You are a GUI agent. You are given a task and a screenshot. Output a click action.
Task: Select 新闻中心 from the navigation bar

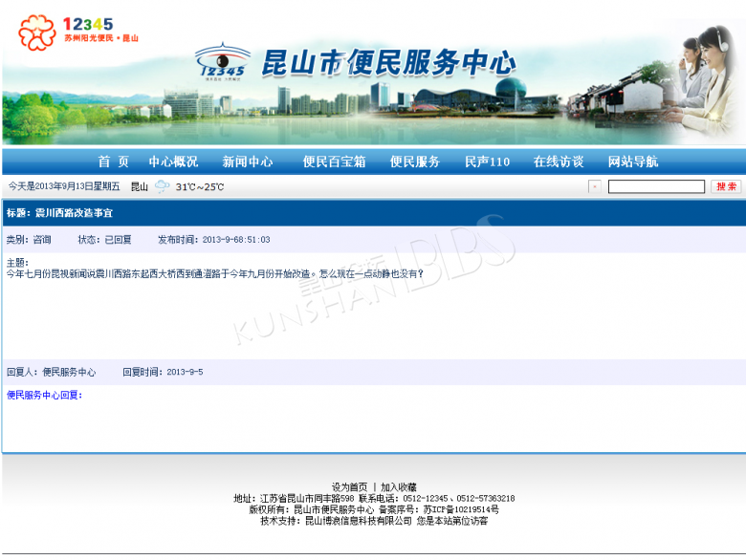[x=248, y=162]
